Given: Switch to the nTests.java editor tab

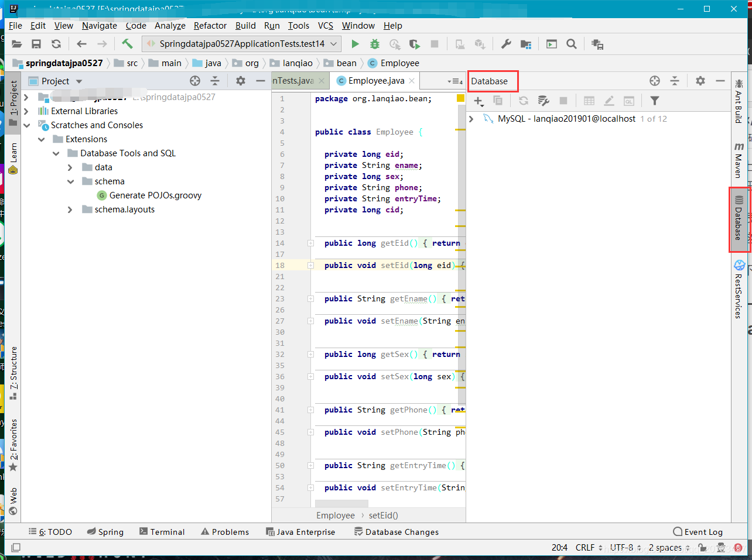Looking at the screenshot, I should pyautogui.click(x=299, y=81).
